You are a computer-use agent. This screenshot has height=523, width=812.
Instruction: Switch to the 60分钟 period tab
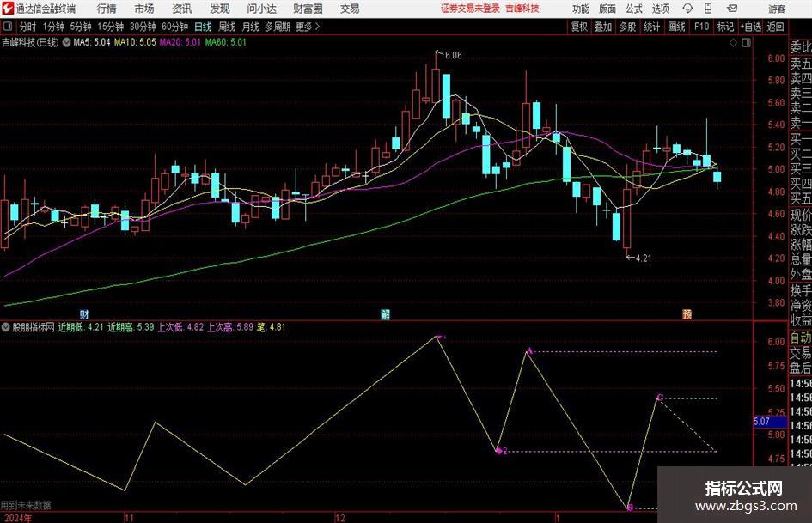tap(174, 27)
